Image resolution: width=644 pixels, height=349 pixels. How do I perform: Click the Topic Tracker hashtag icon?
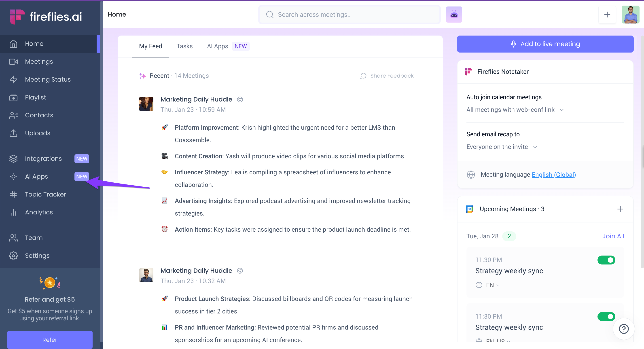coord(13,194)
